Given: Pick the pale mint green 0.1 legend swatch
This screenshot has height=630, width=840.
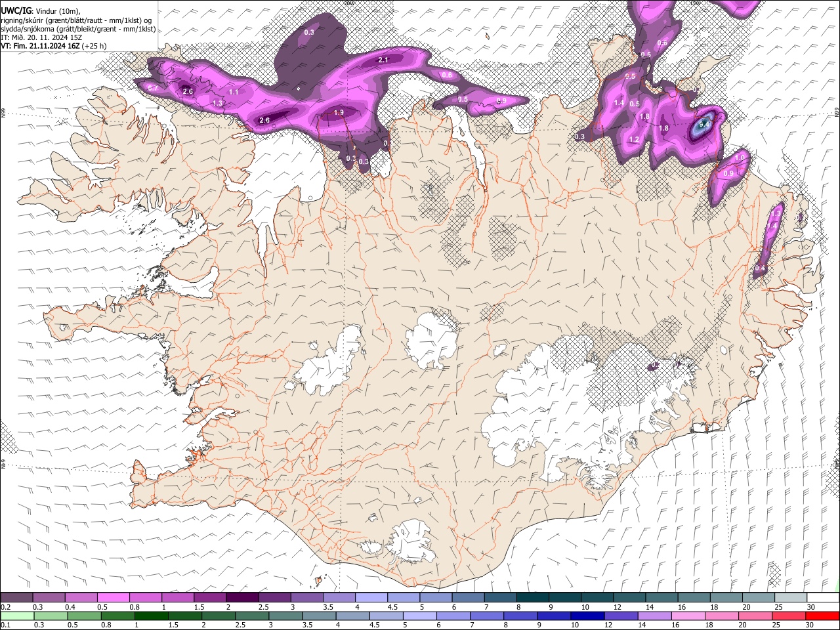Looking at the screenshot, I should click(x=17, y=616).
